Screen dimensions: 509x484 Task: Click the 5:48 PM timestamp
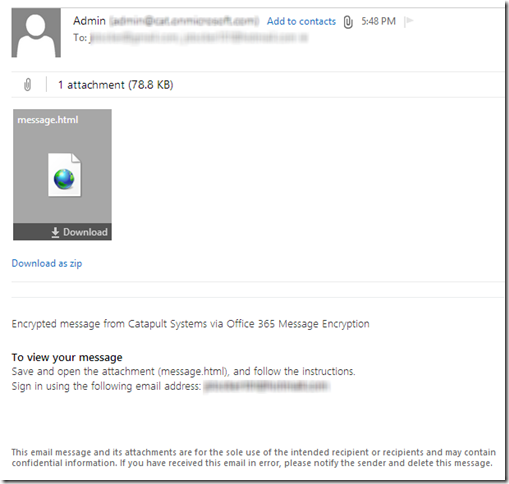(x=379, y=21)
